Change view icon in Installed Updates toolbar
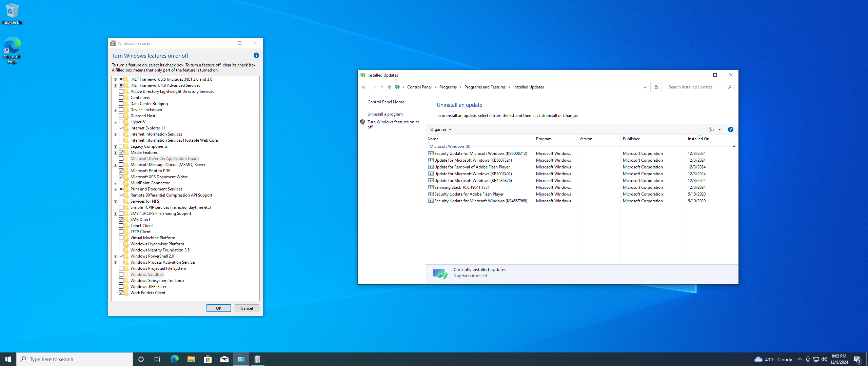868x366 pixels. click(712, 129)
